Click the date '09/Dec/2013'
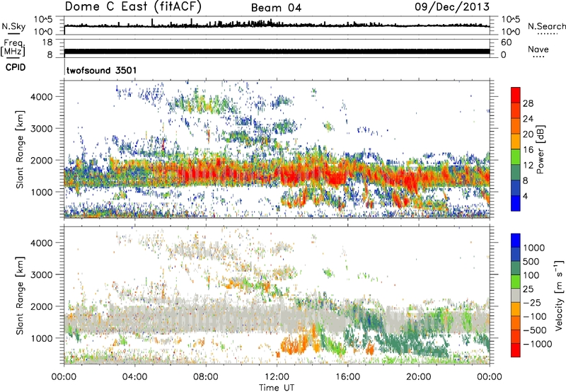 pos(452,7)
